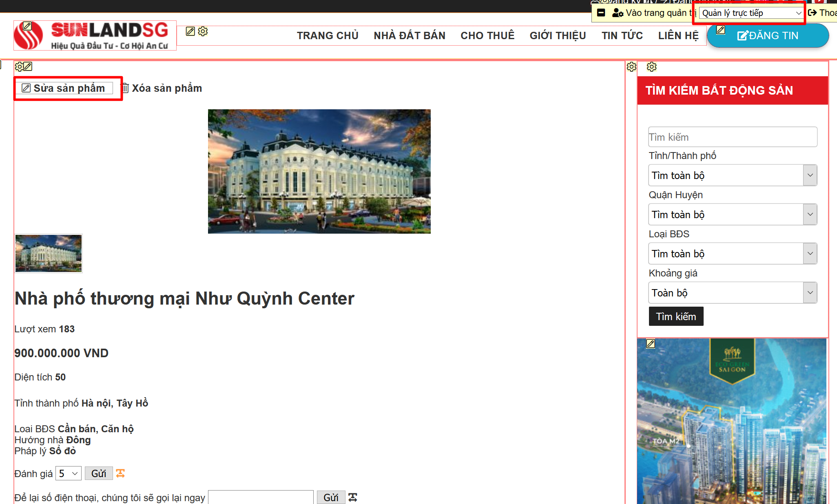Click the pencil edit icon on the SunlandSG logo

point(27,26)
